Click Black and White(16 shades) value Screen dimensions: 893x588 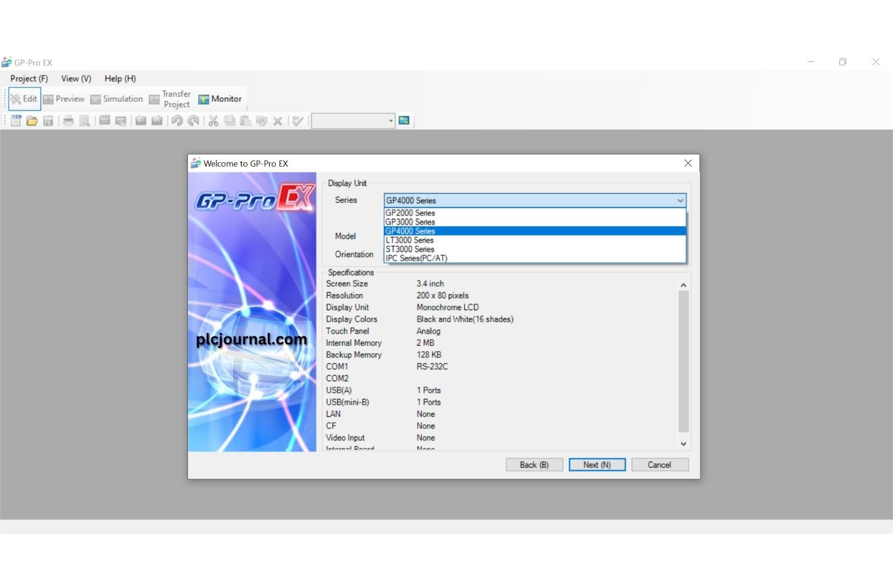(x=465, y=319)
